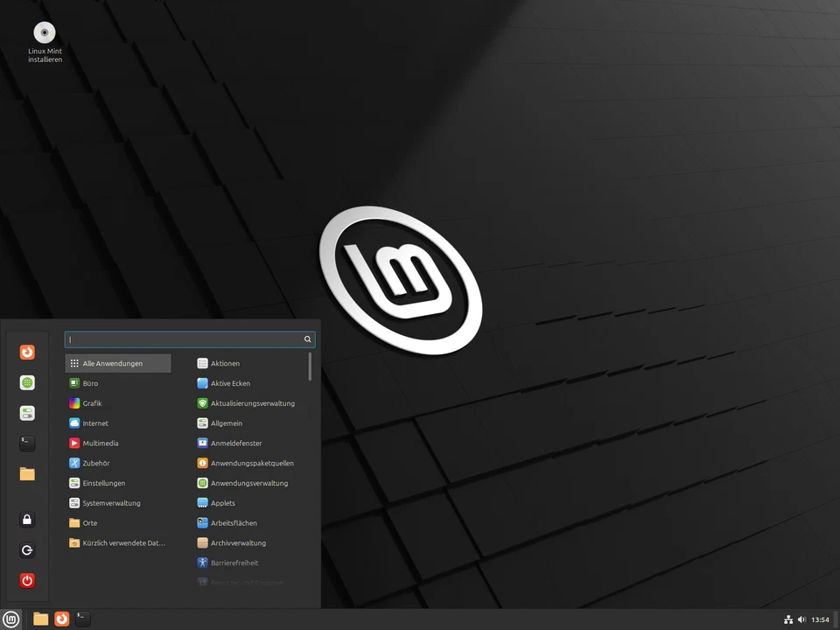This screenshot has height=630, width=840.
Task: Click the network status icon in system tray
Action: tap(787, 619)
